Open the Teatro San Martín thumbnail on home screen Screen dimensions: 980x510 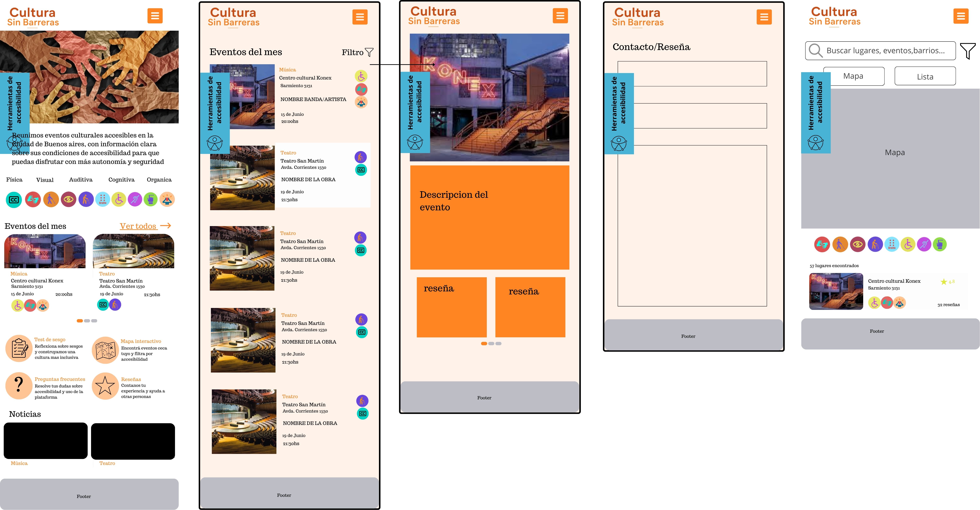(134, 251)
